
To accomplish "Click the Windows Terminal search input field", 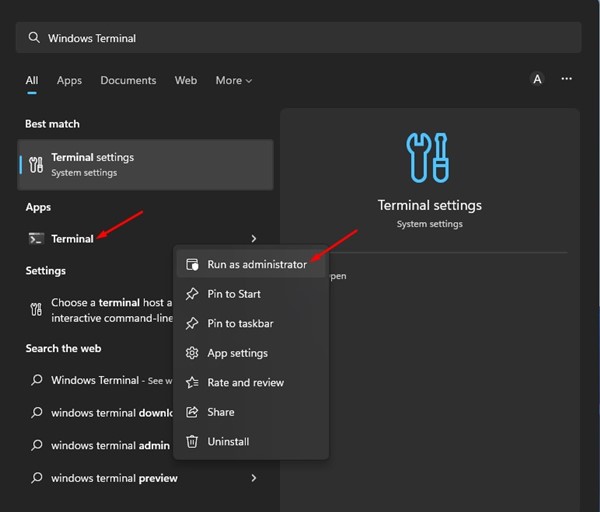I will coord(298,38).
